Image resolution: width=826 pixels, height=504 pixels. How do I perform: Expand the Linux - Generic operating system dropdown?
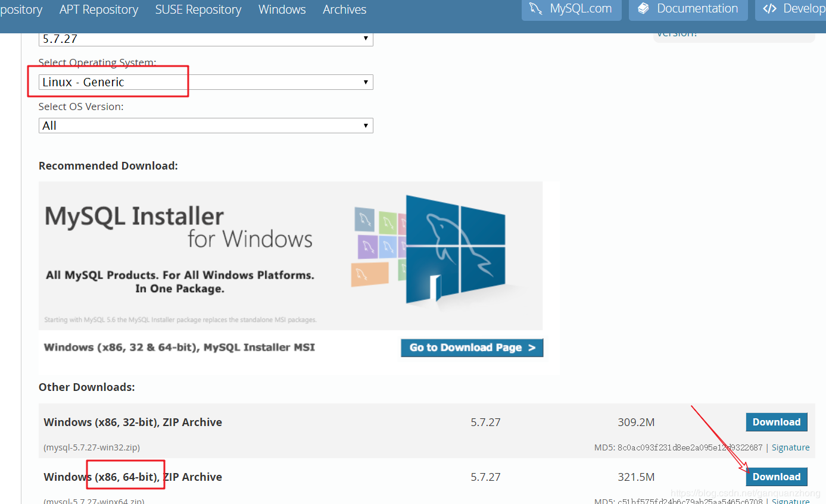coord(206,82)
